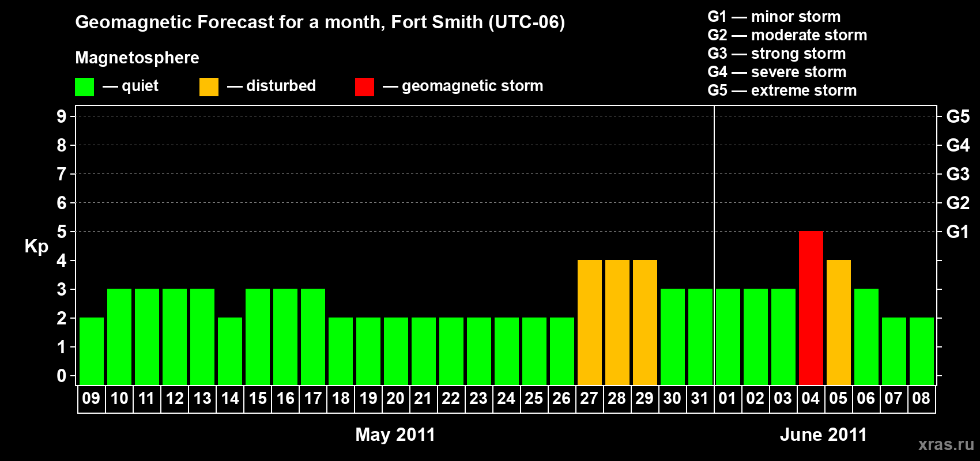Click the orange disturbed legend swatch
The height and width of the screenshot is (461, 980).
[x=209, y=87]
